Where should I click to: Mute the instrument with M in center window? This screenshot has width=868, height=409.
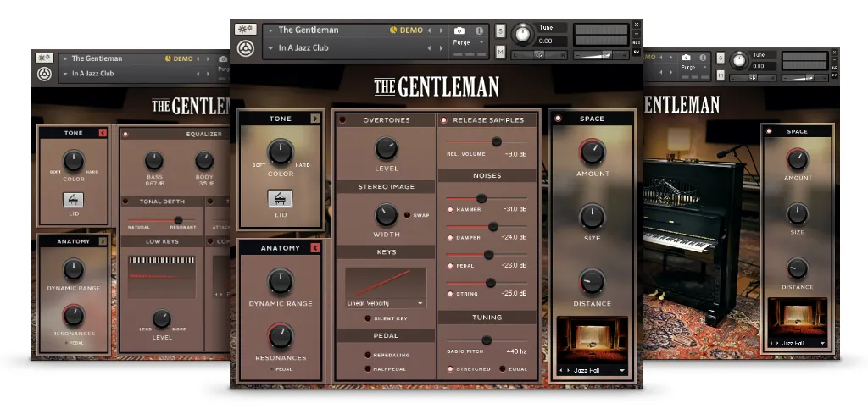pyautogui.click(x=500, y=52)
